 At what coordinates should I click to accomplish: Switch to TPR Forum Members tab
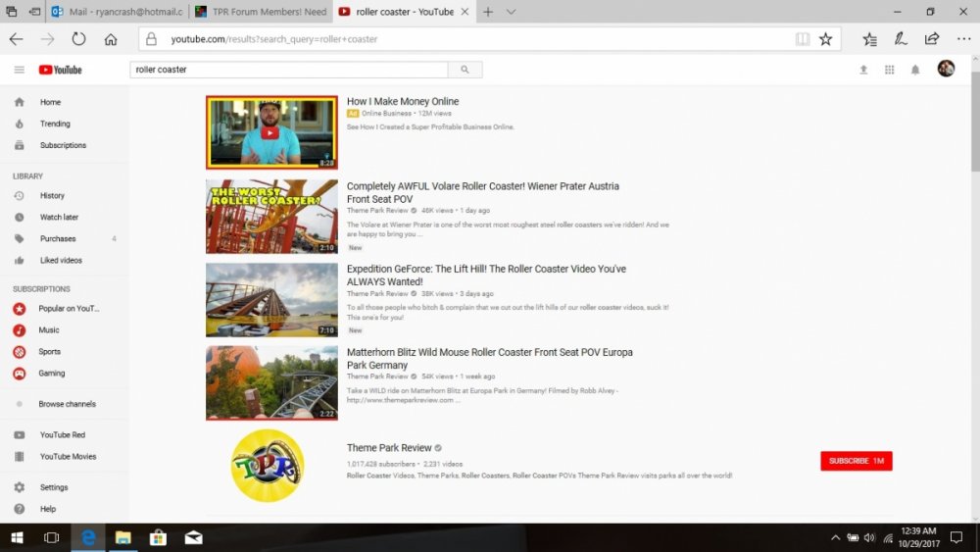pos(260,11)
